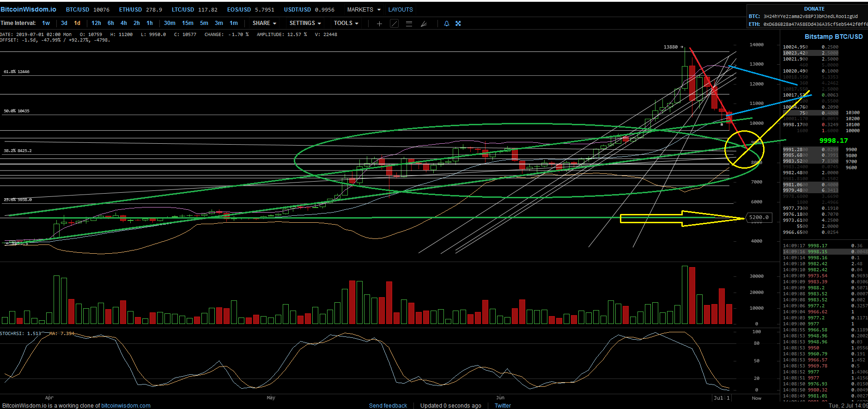Viewport: 868px width, 409px height.
Task: Open the Twitter link in footer
Action: click(x=503, y=405)
